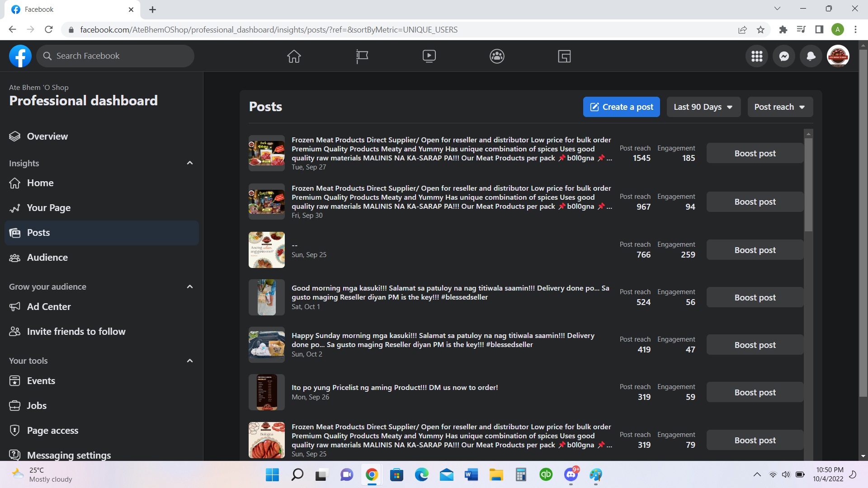
Task: Bookmark page with star icon
Action: coord(760,30)
